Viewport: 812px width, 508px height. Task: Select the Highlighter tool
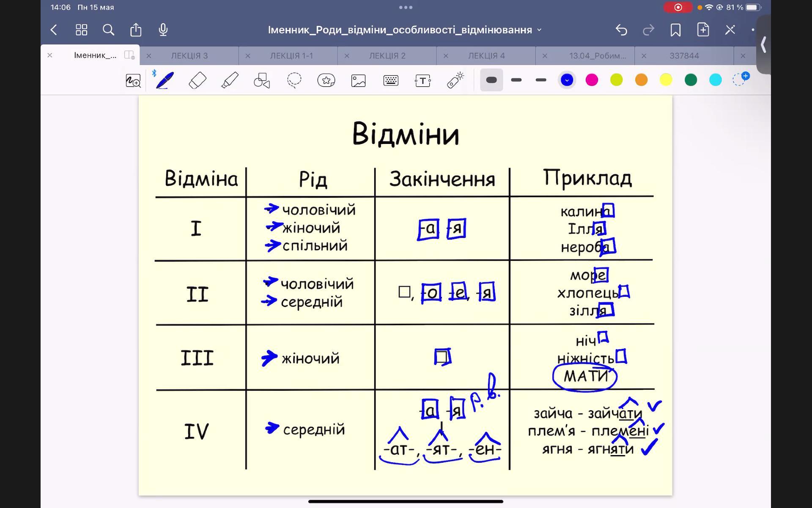tap(230, 80)
